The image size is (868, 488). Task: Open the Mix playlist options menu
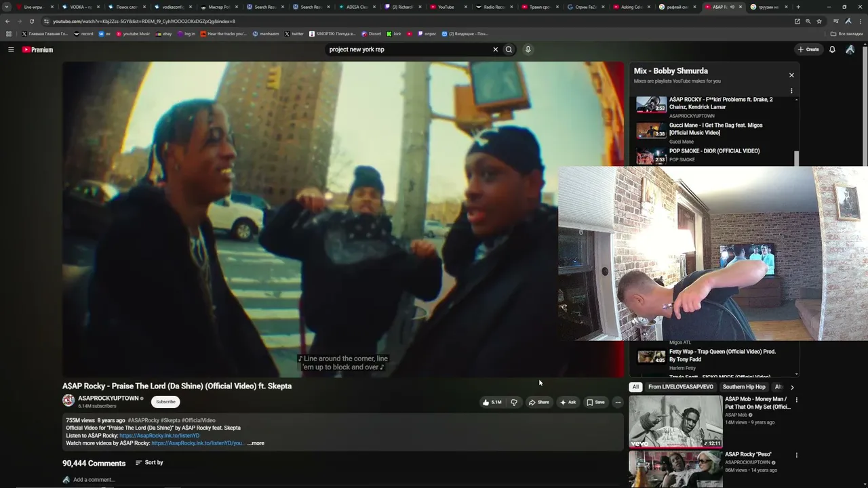click(x=791, y=91)
